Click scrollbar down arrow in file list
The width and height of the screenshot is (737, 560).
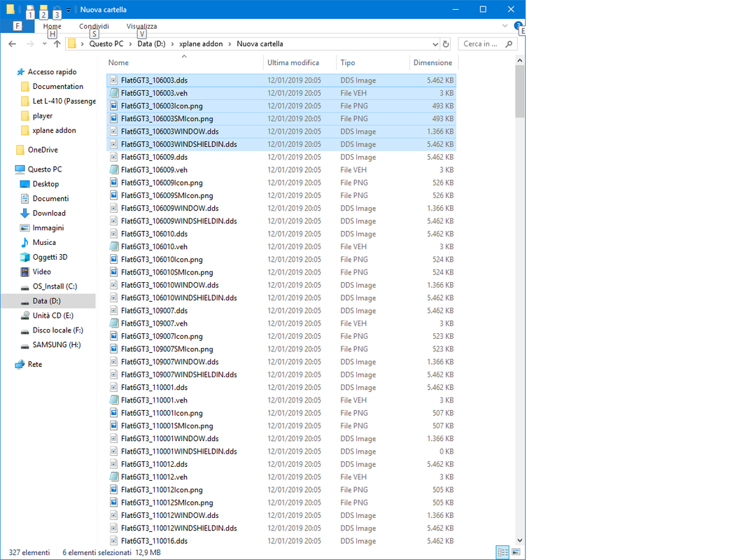point(519,540)
